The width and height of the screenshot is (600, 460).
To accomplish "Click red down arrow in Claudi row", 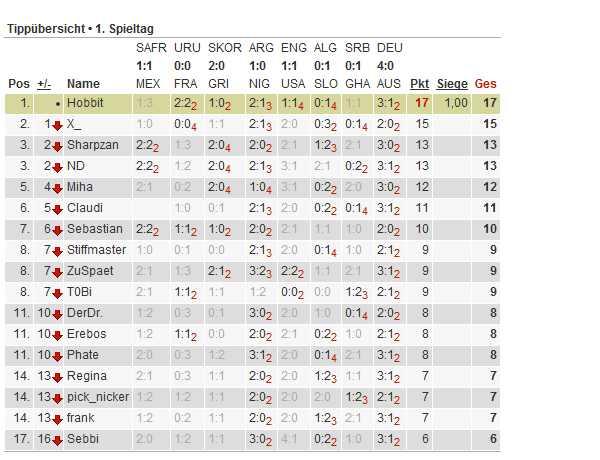I will [57, 208].
